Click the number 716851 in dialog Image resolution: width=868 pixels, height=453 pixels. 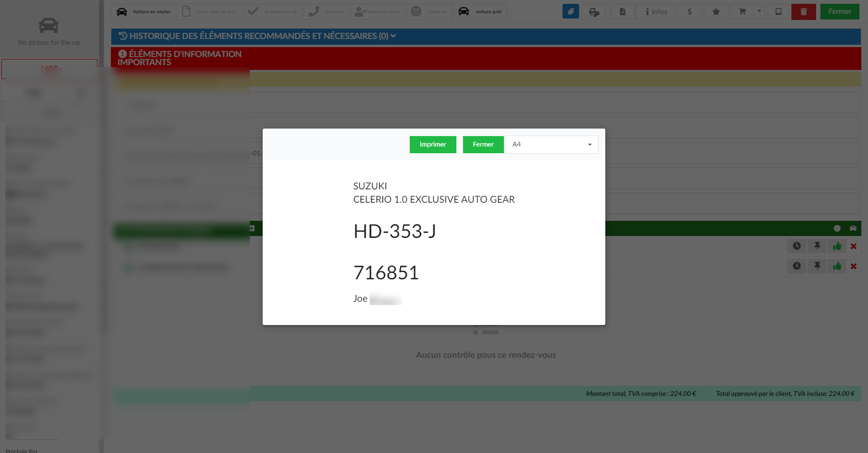pos(386,273)
